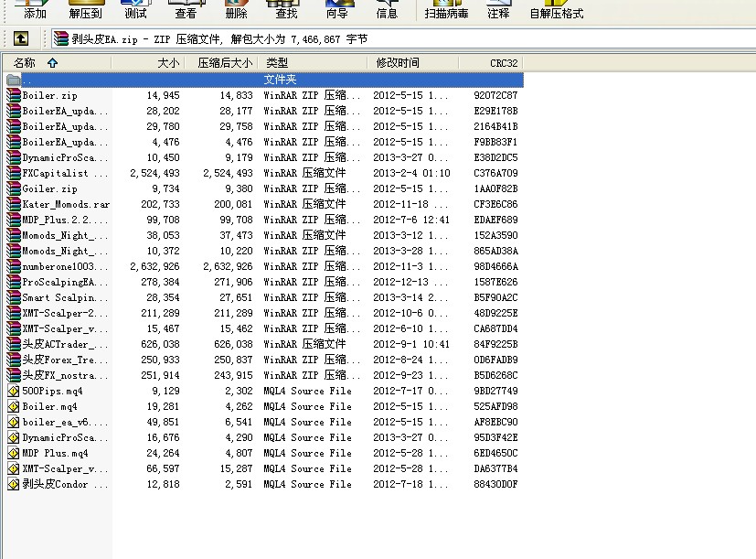Sort by the 名称 column header

pyautogui.click(x=56, y=63)
